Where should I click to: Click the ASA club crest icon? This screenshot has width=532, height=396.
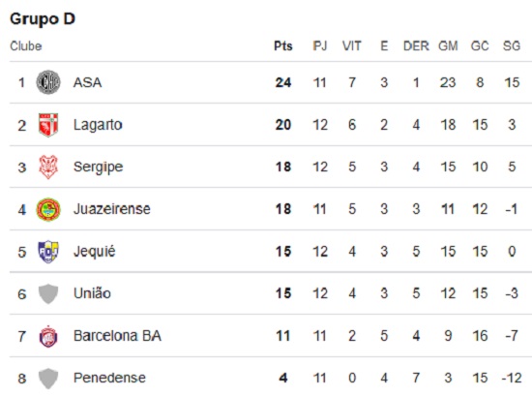coord(48,82)
